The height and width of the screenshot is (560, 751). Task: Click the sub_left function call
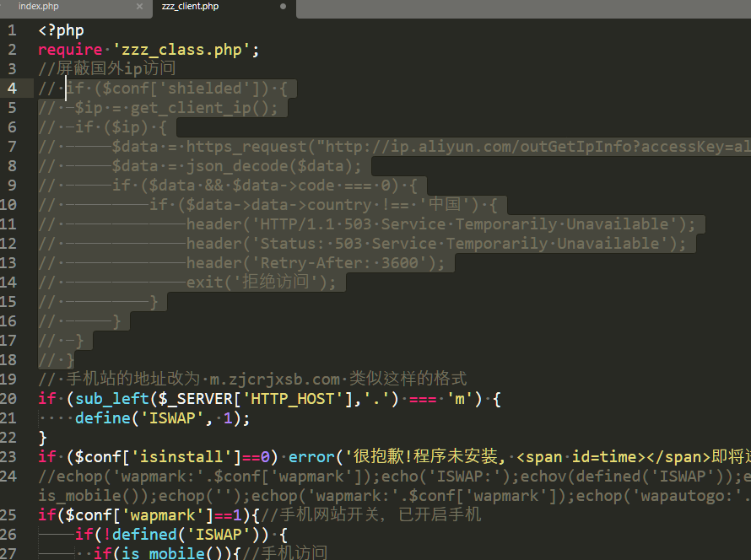(x=107, y=398)
